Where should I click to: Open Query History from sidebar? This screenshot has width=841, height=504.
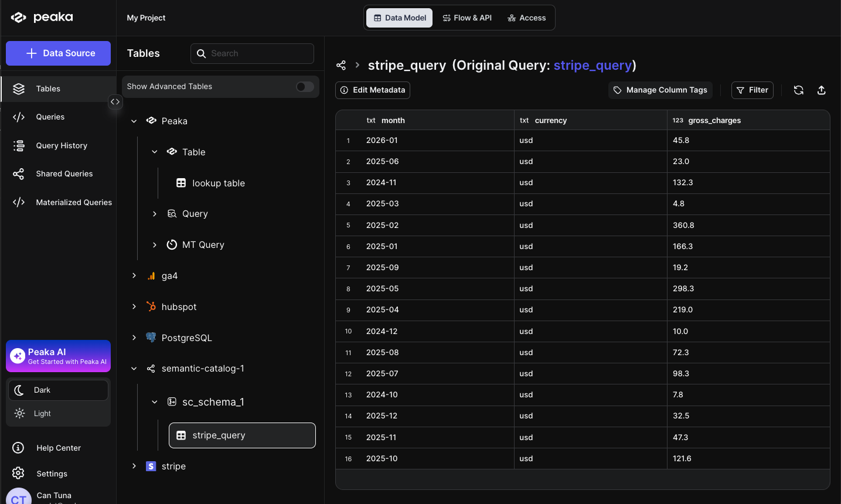pyautogui.click(x=61, y=145)
